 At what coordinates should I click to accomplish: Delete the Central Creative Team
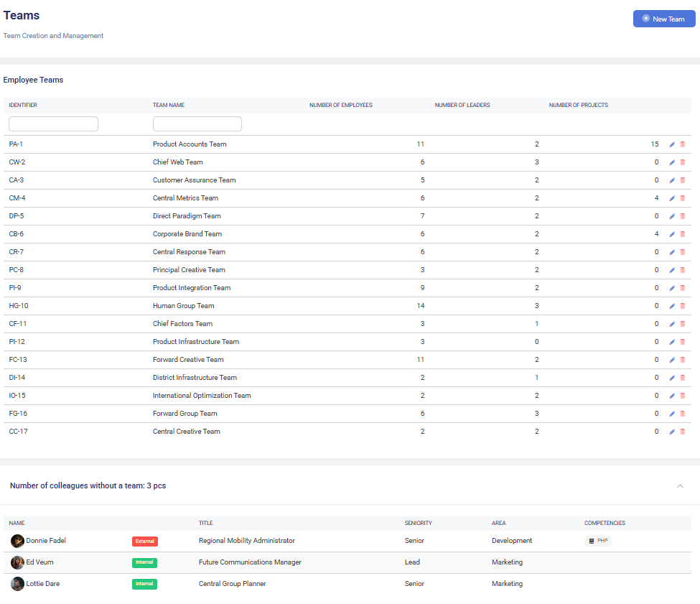coord(682,432)
